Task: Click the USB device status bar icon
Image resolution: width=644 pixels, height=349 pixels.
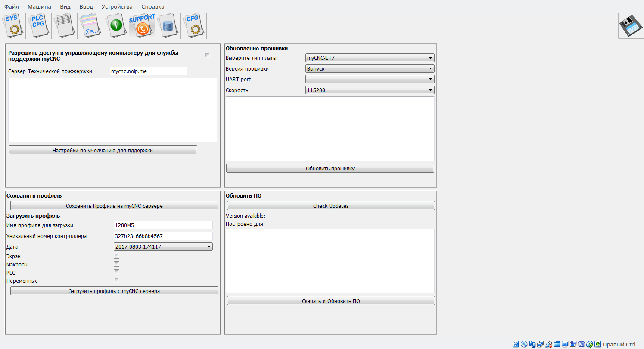Action: click(x=549, y=344)
